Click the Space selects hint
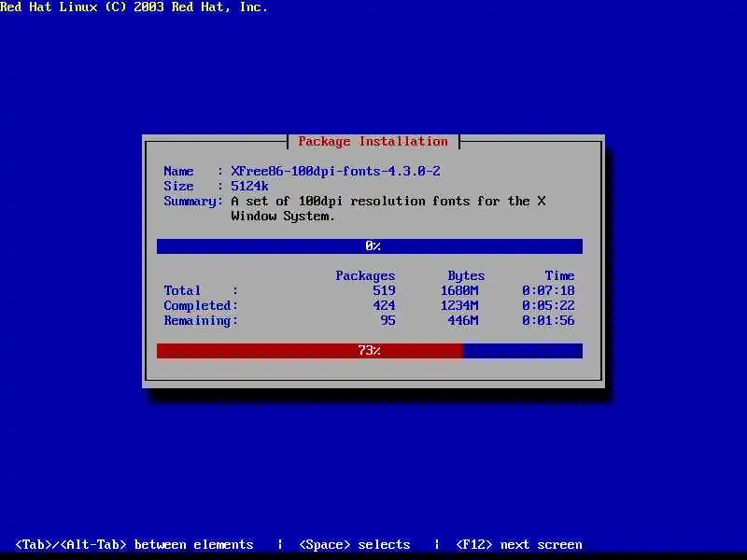 pos(355,544)
